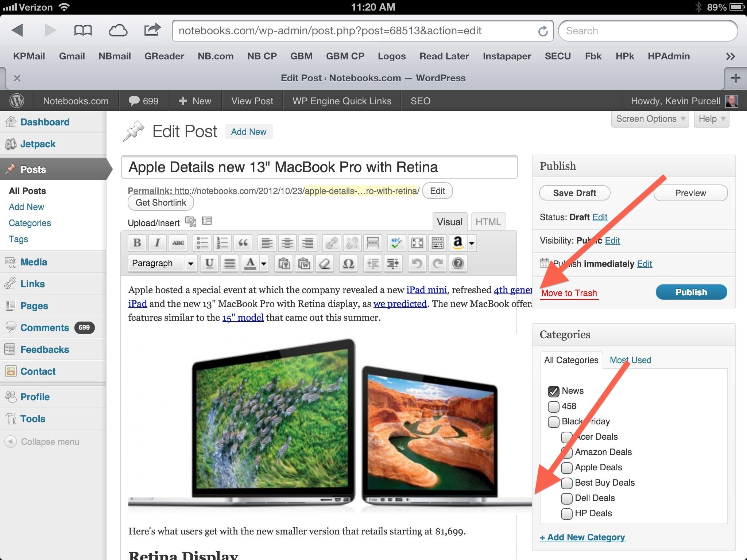Reload the page in Safari
Image resolution: width=747 pixels, height=560 pixels.
tap(543, 31)
